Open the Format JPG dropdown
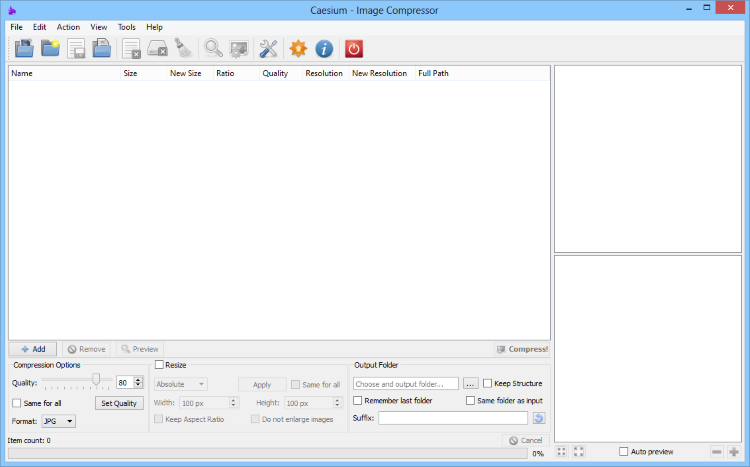This screenshot has width=750, height=467. (x=58, y=421)
